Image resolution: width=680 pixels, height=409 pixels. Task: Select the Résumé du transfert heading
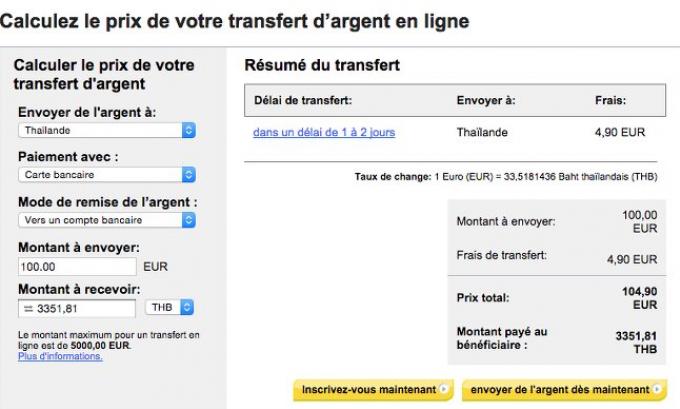(x=322, y=66)
